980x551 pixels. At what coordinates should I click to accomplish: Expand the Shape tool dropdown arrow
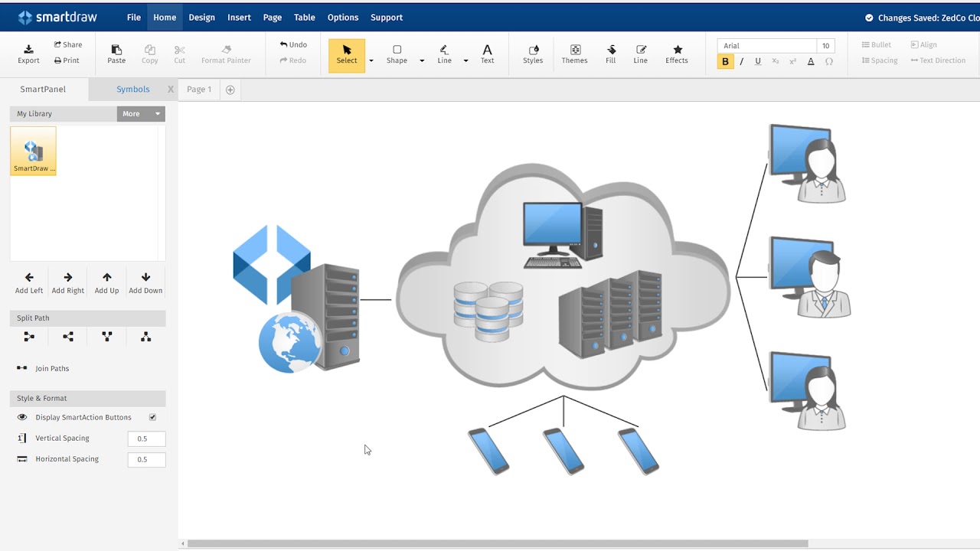tap(422, 60)
